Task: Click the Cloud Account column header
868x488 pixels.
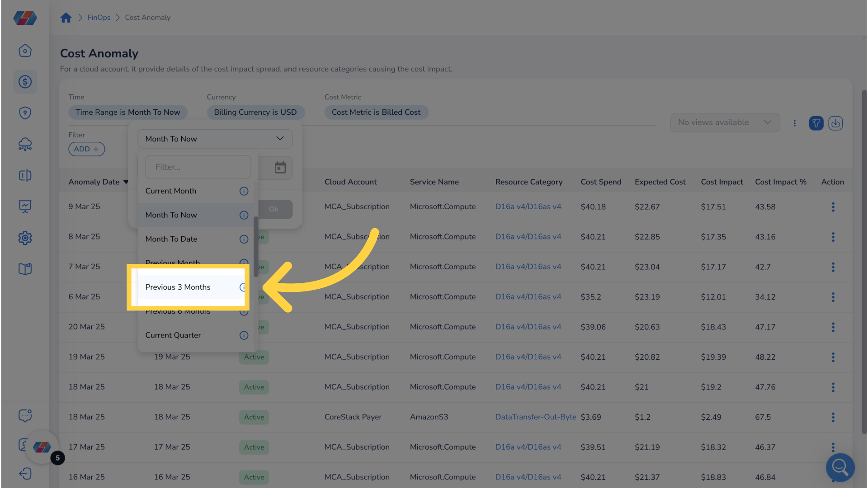Action: click(350, 182)
